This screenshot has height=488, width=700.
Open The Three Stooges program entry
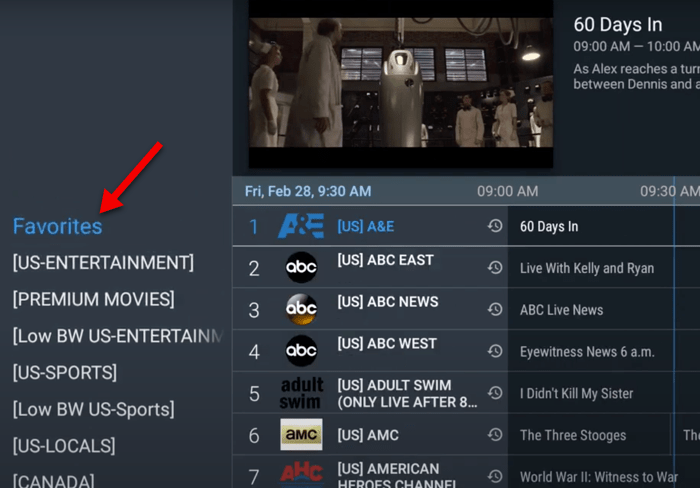tap(573, 435)
